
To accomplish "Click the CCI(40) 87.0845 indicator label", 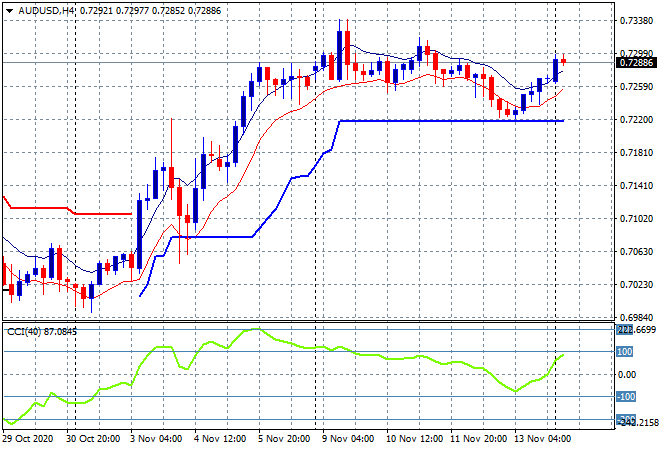I will pos(42,332).
